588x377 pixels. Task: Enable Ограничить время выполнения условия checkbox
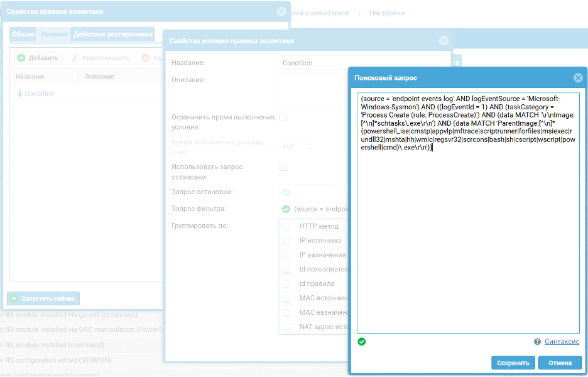[x=283, y=117]
